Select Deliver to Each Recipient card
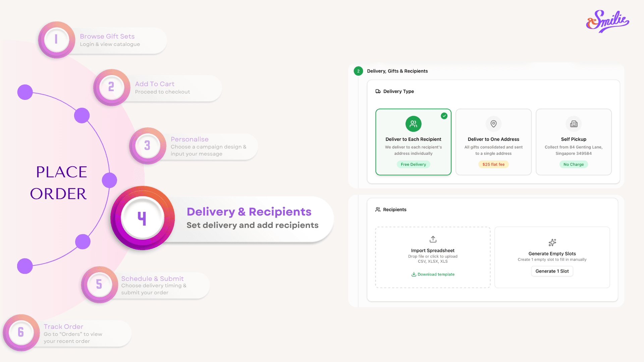This screenshot has width=644, height=362. coord(413,142)
